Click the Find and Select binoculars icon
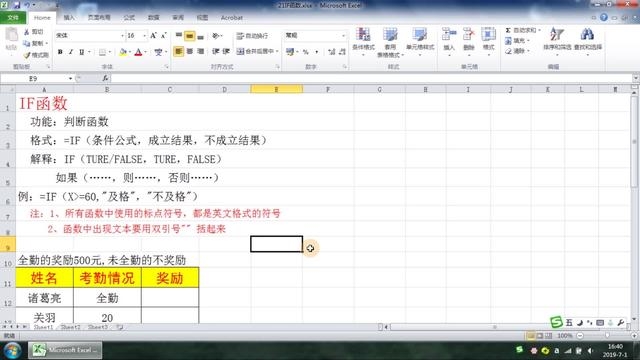This screenshot has height=360, width=640. click(x=587, y=34)
